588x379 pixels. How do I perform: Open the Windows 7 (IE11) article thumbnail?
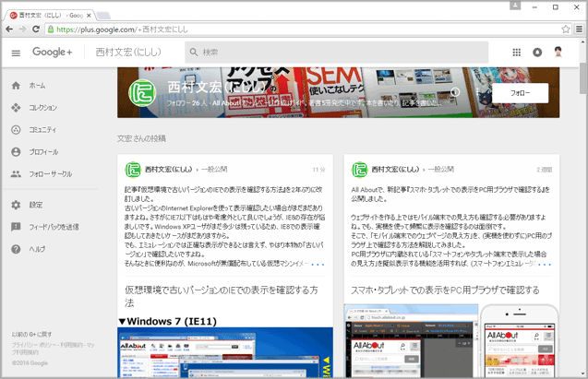pyautogui.click(x=225, y=346)
